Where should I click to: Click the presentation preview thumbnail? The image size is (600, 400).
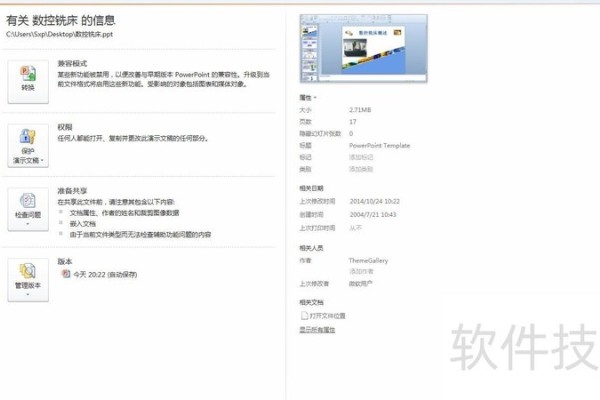(364, 48)
